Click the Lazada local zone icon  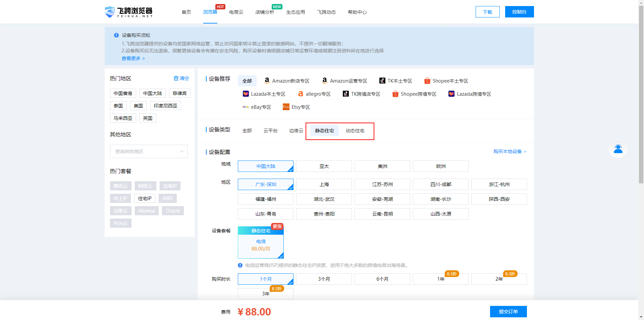point(246,94)
